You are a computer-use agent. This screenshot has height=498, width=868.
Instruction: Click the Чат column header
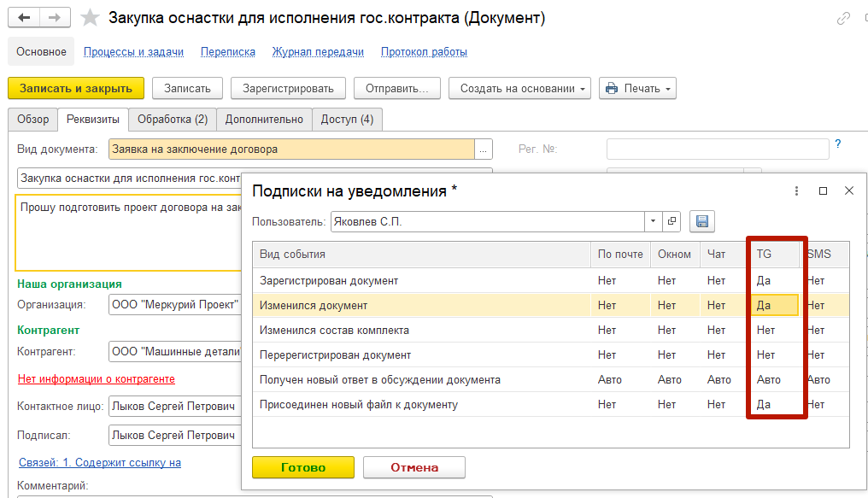pyautogui.click(x=724, y=255)
